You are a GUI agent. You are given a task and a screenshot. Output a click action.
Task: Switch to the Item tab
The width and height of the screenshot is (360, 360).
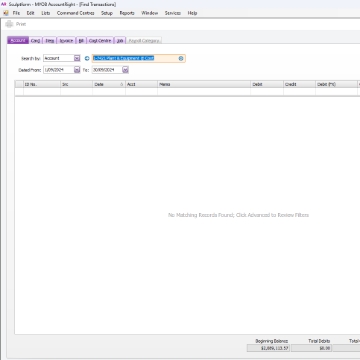pos(50,40)
